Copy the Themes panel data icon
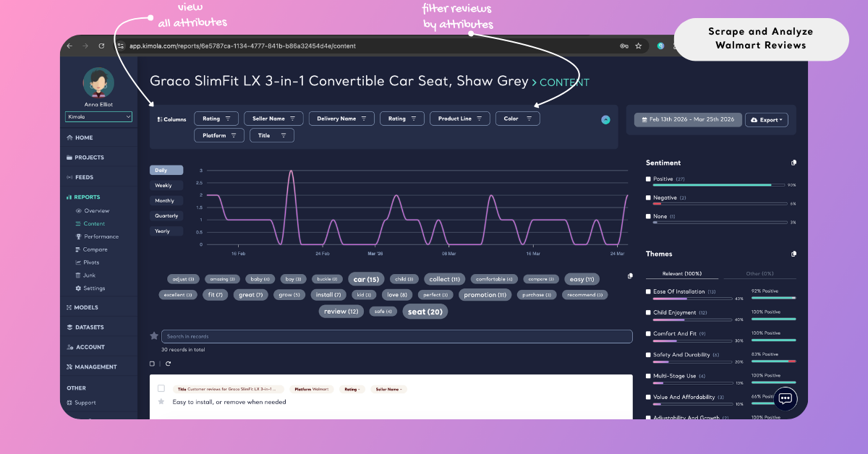Screen dimensions: 868x454 pyautogui.click(x=793, y=254)
